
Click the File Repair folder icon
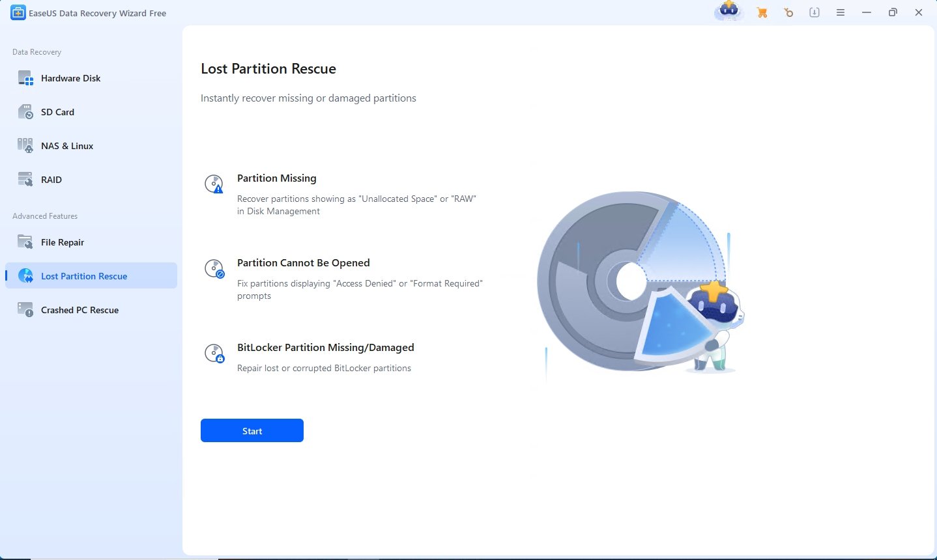[25, 242]
